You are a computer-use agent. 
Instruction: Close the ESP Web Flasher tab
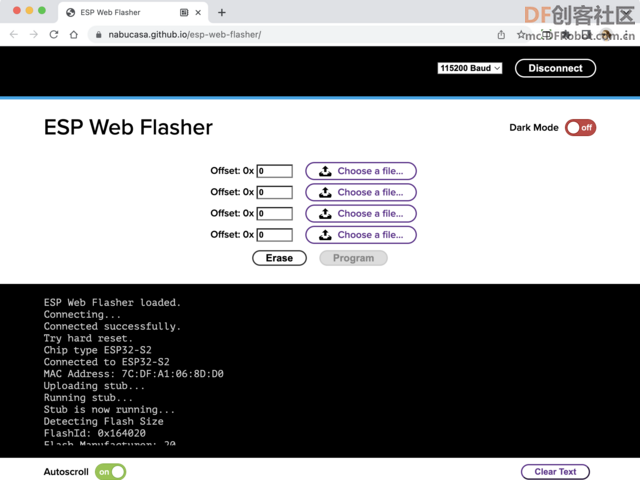[x=198, y=13]
